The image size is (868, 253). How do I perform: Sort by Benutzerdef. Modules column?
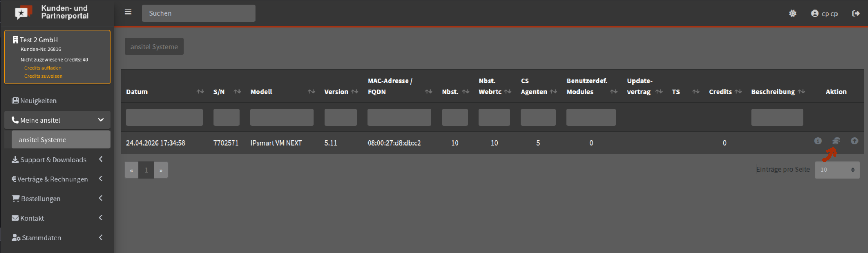pos(614,91)
